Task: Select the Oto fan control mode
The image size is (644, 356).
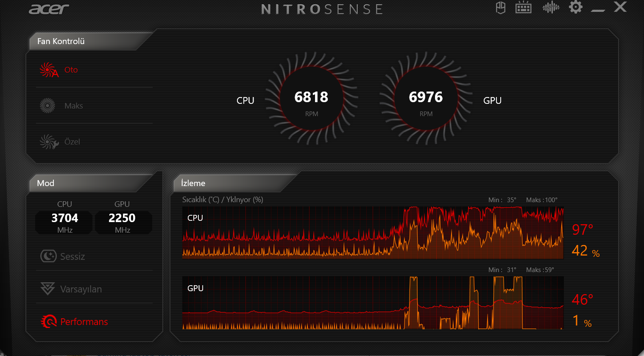Action: tap(59, 70)
